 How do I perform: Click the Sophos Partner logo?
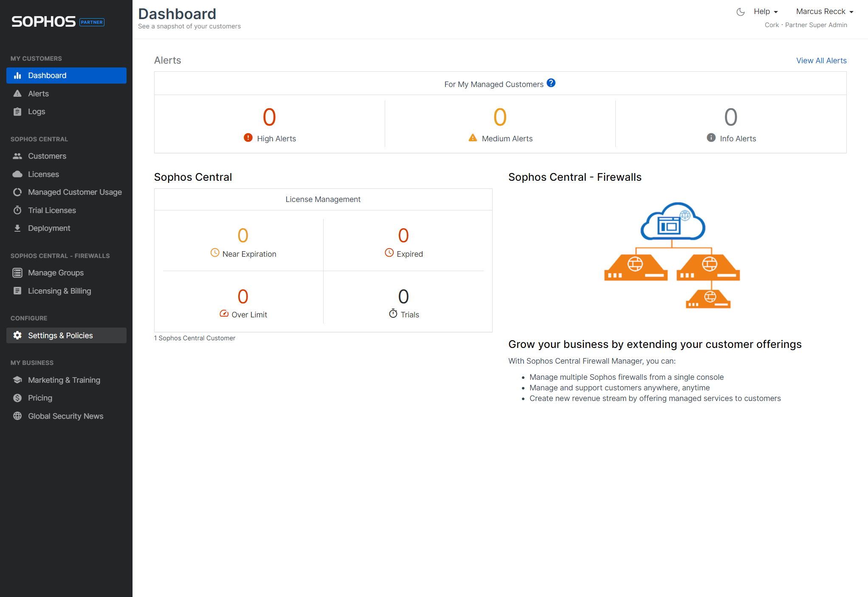coord(58,22)
